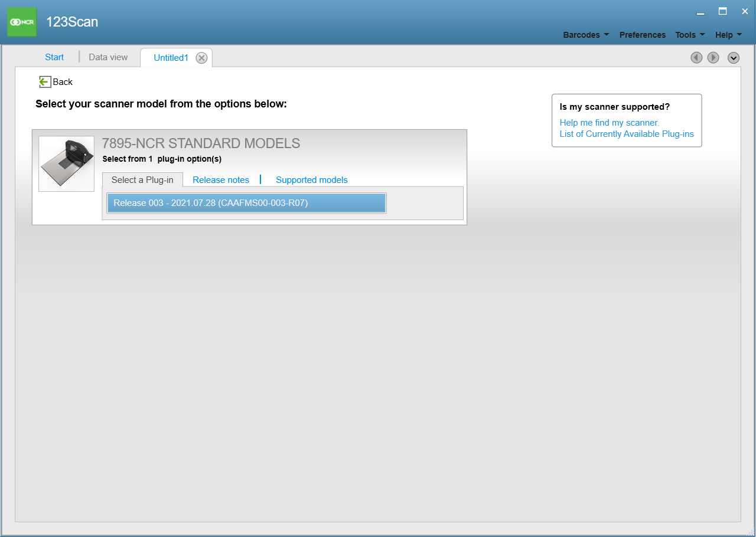Switch to the Data view tab

(108, 57)
